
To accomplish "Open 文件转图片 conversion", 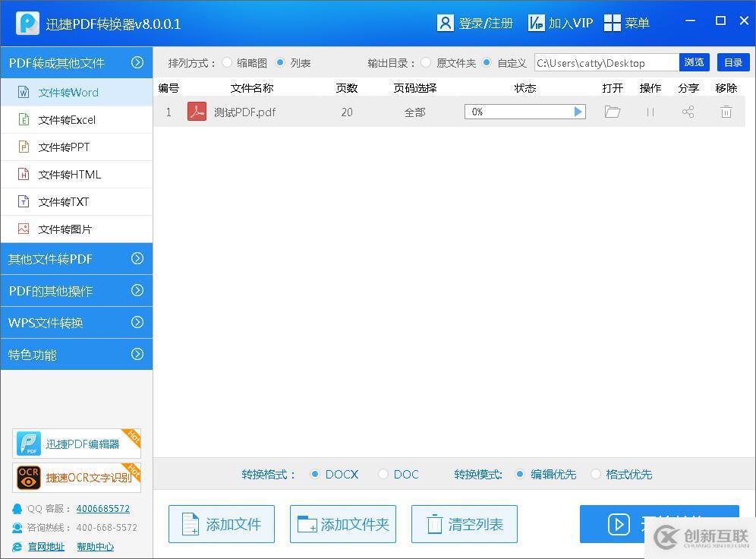I will (x=77, y=229).
